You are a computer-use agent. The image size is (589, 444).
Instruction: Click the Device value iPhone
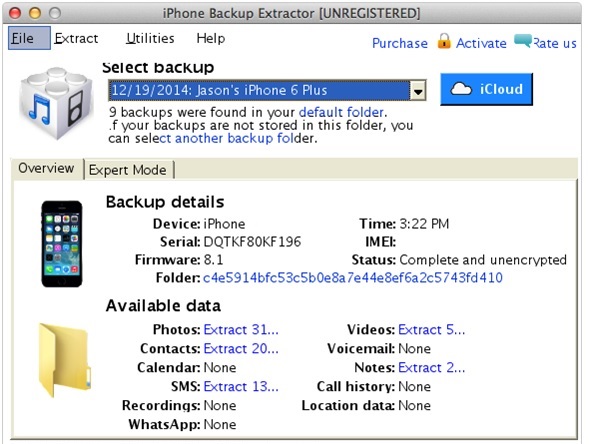pyautogui.click(x=224, y=224)
